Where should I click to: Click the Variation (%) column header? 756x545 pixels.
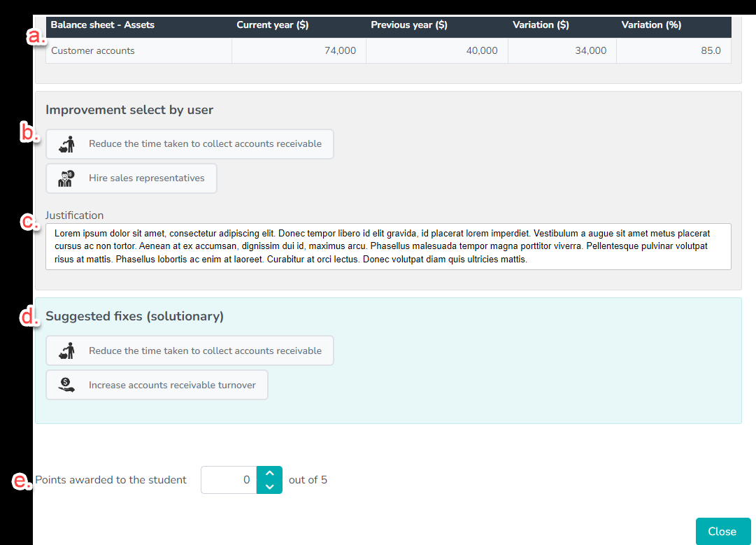click(x=651, y=25)
